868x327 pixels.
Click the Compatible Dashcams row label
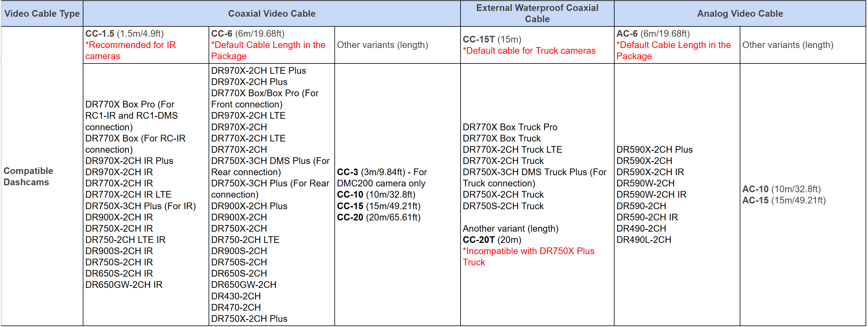pos(28,176)
